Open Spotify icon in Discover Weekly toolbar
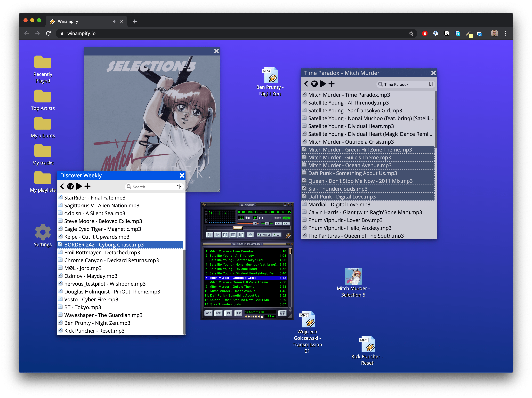Image resolution: width=532 pixels, height=398 pixels. pyautogui.click(x=70, y=186)
